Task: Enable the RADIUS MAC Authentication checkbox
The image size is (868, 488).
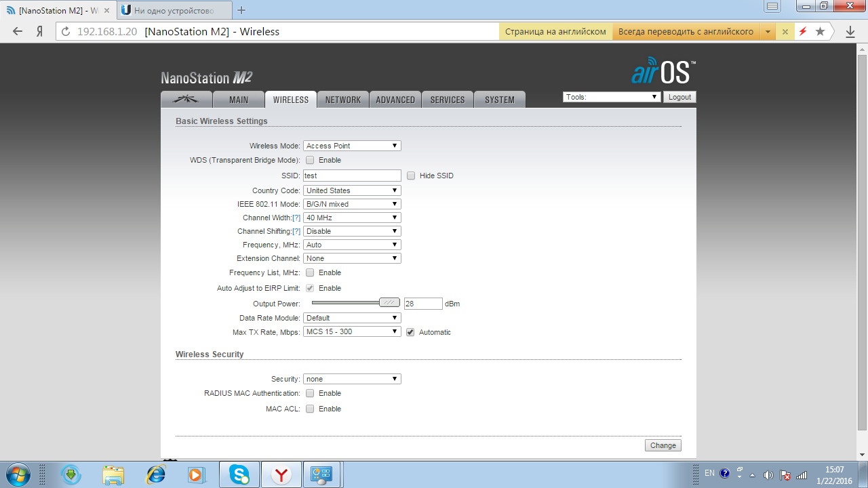Action: pyautogui.click(x=310, y=393)
